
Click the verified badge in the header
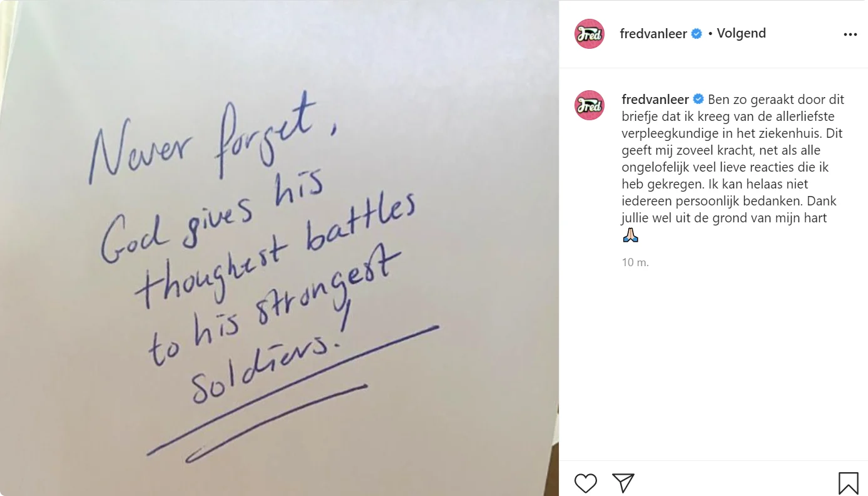point(697,34)
